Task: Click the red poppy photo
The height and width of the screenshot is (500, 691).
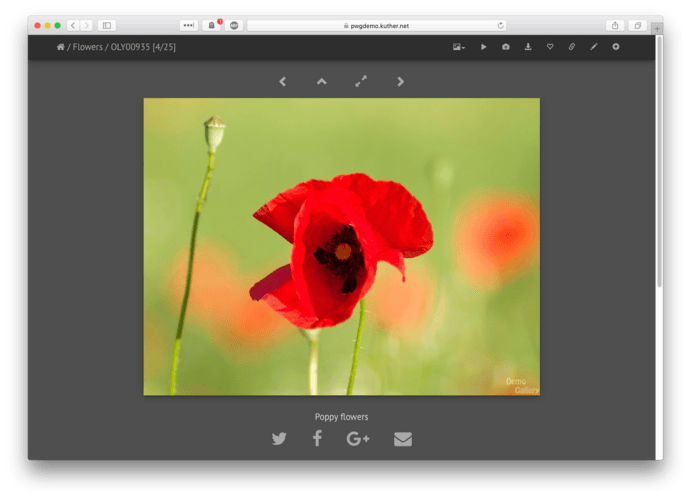Action: 341,246
